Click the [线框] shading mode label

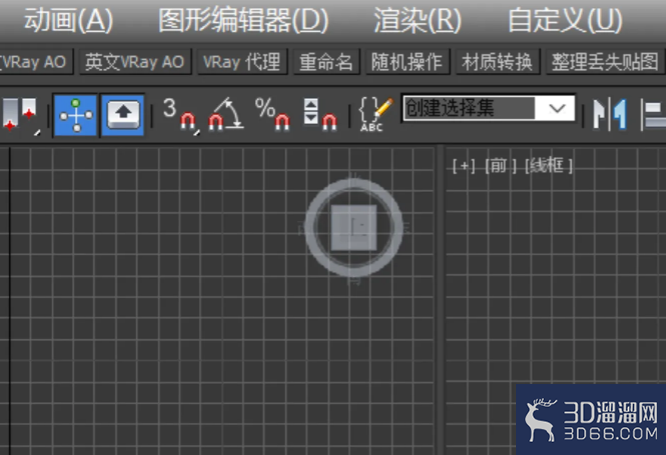point(549,166)
